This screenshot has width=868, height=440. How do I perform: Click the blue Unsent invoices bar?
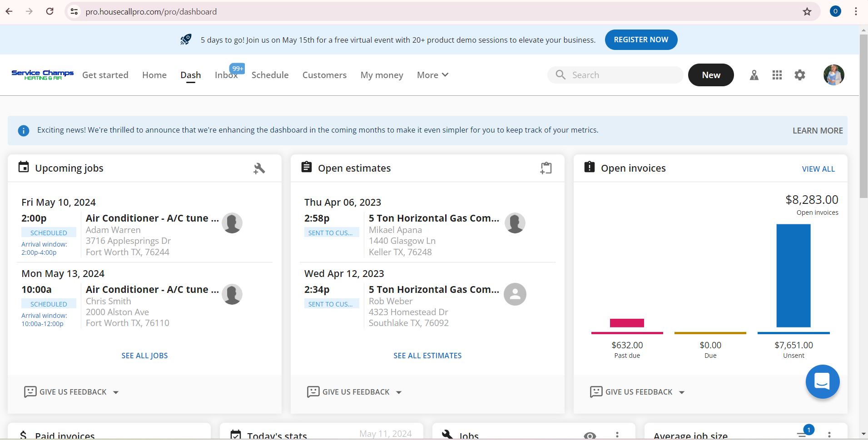pos(793,275)
